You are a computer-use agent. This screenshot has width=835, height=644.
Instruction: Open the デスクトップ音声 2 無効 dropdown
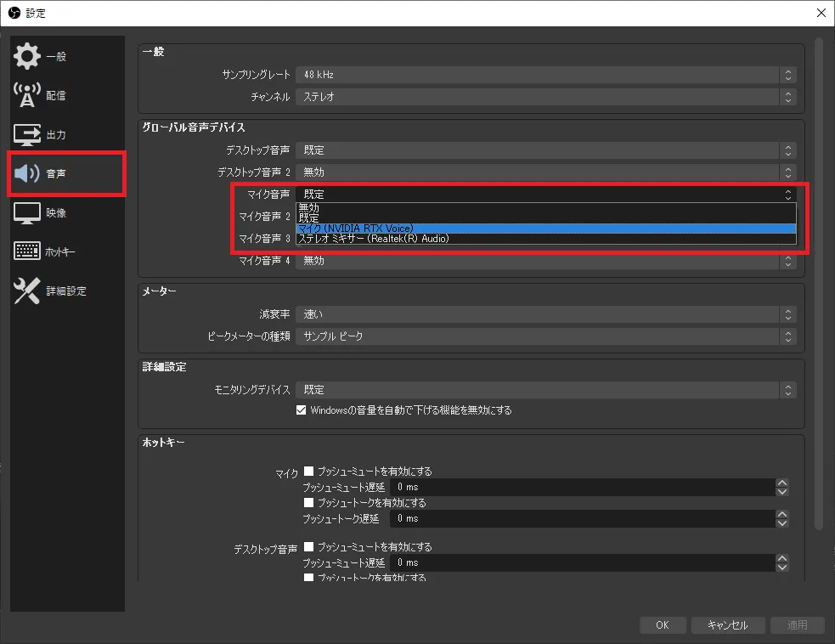pyautogui.click(x=546, y=172)
